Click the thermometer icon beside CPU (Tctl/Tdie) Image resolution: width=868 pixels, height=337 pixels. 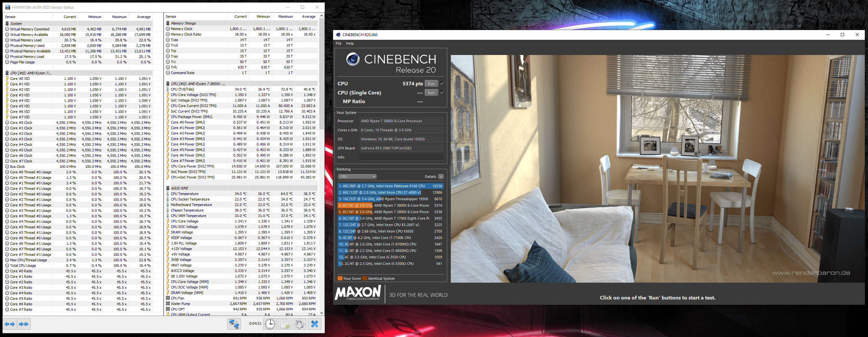click(168, 89)
